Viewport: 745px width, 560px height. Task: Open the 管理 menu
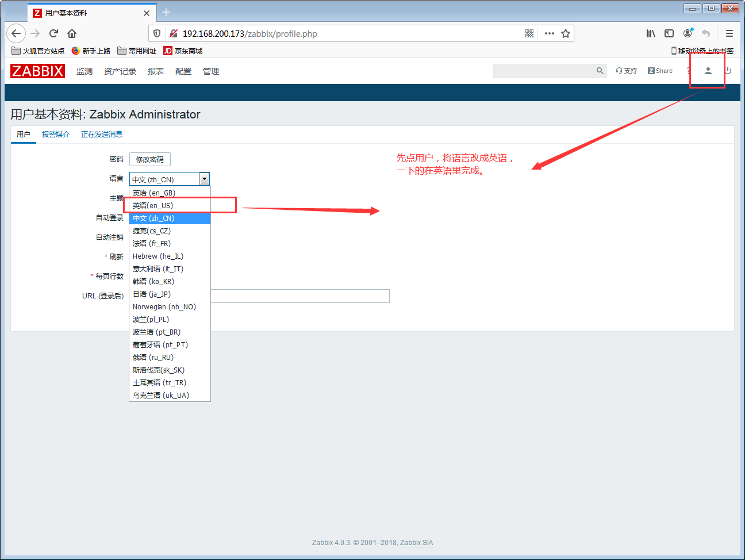tap(211, 71)
